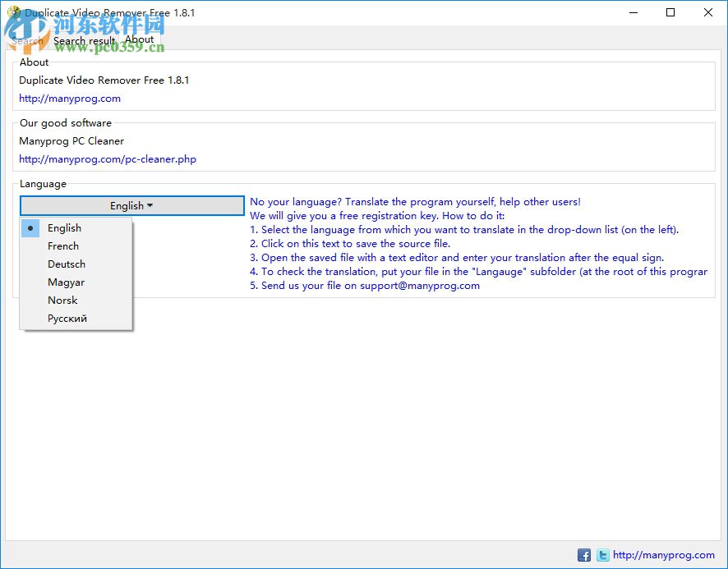Select French from the language list
The width and height of the screenshot is (728, 569).
[63, 245]
